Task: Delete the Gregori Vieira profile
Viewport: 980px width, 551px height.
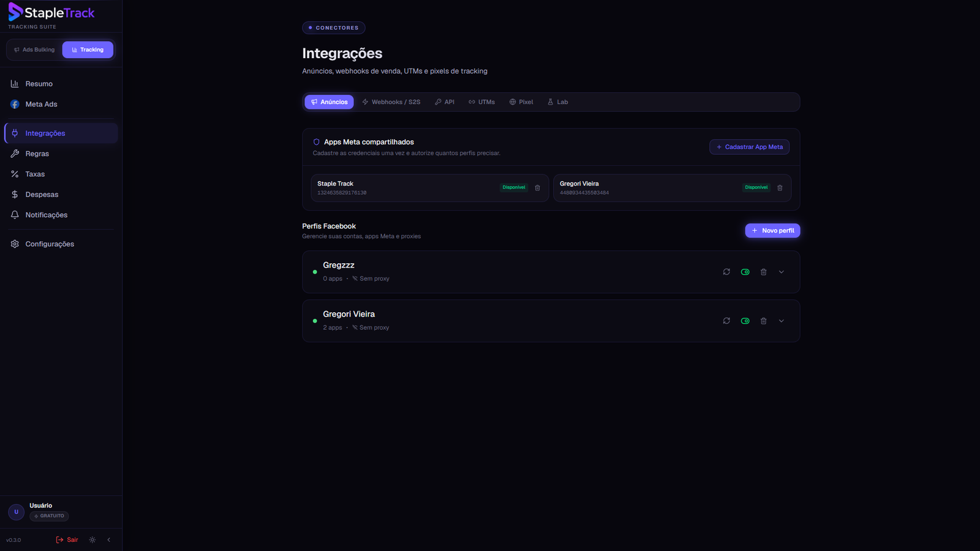Action: click(763, 321)
